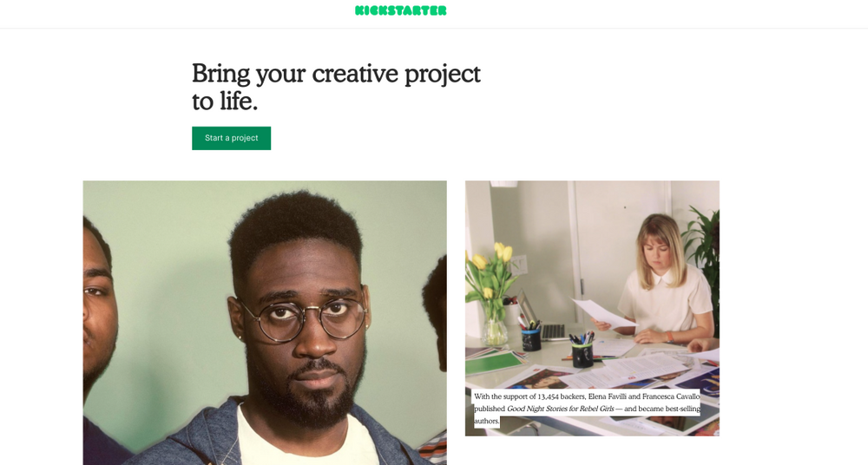Click the word 'authors.' ending the caption

pos(487,422)
